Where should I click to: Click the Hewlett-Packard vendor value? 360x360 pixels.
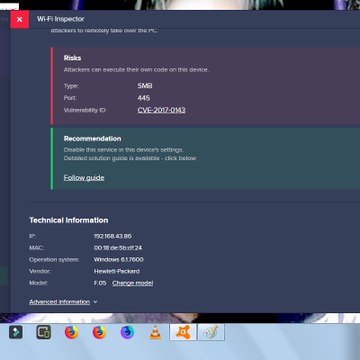pyautogui.click(x=117, y=271)
